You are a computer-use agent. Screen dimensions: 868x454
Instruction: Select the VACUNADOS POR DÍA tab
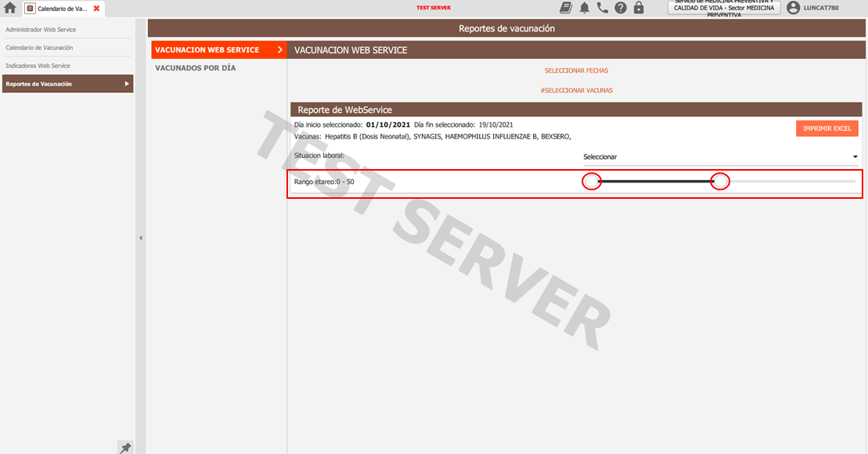point(196,68)
